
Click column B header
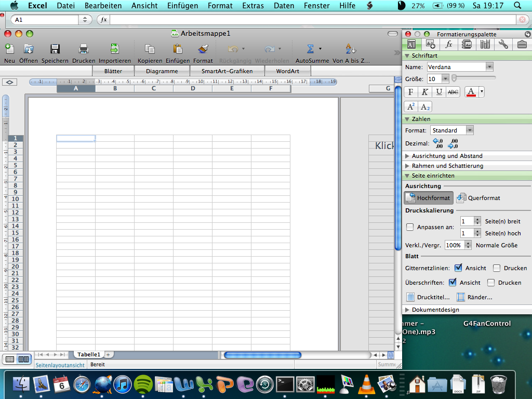115,88
